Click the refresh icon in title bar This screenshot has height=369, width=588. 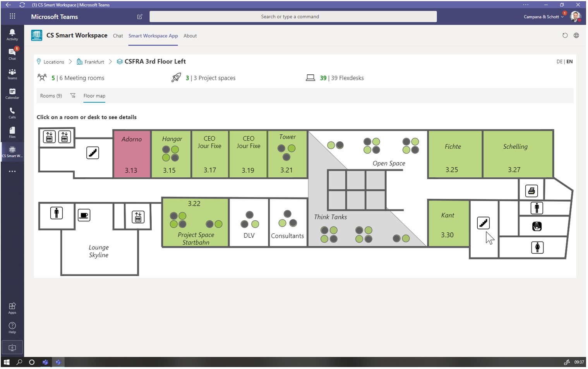[22, 5]
